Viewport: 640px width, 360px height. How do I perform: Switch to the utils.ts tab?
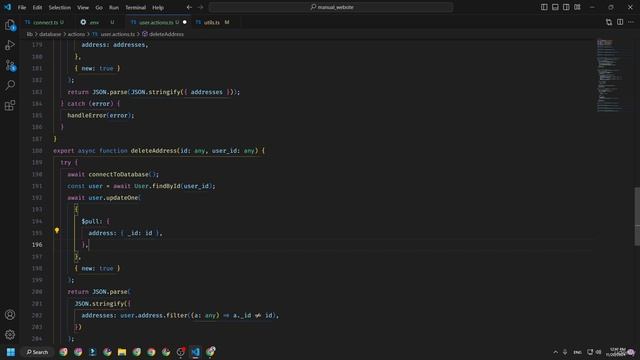click(212, 22)
